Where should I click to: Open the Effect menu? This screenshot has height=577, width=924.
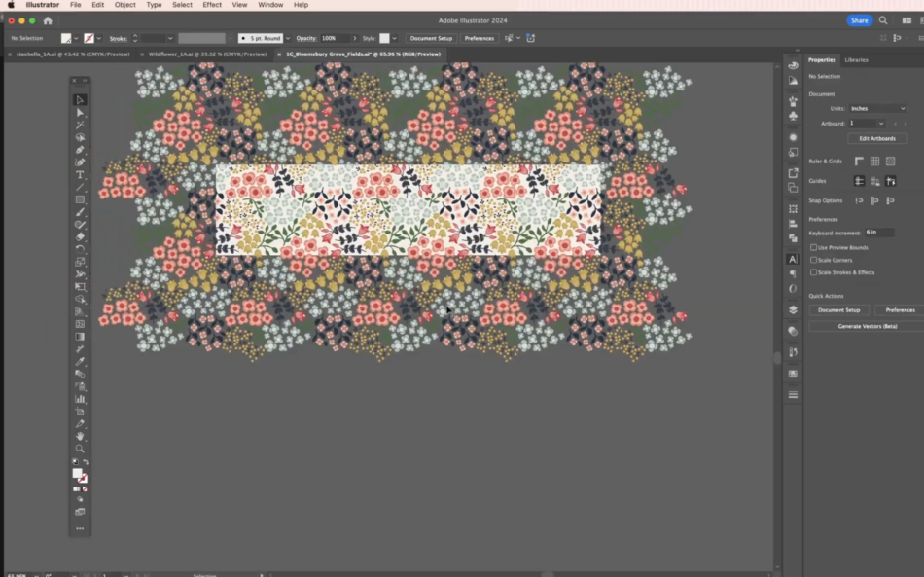point(212,5)
